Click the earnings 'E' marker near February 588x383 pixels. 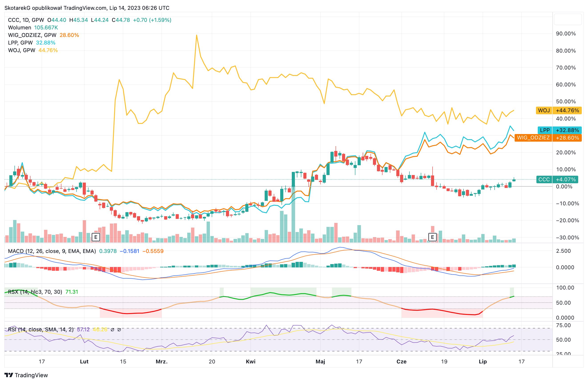click(x=96, y=237)
